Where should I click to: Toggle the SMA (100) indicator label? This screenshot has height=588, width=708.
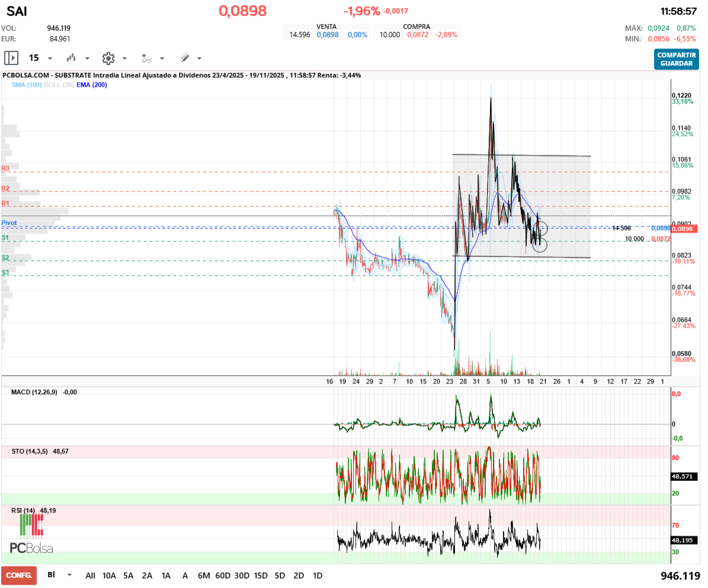pos(27,85)
